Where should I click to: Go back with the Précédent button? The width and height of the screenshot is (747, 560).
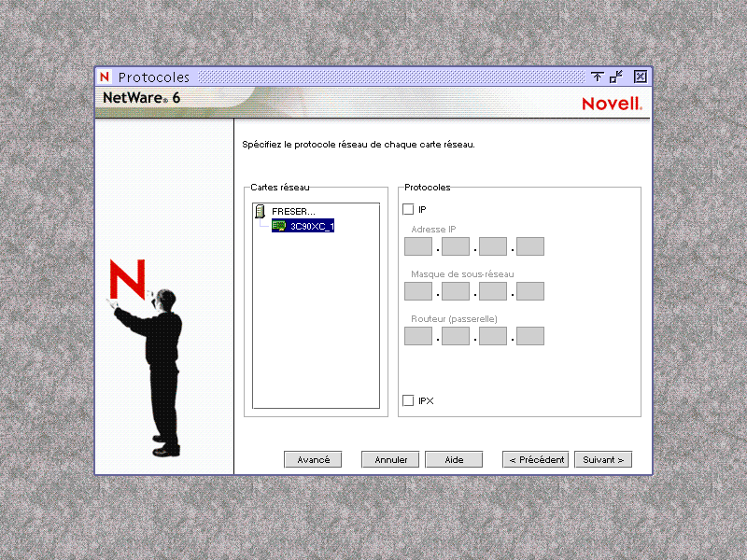coord(536,459)
